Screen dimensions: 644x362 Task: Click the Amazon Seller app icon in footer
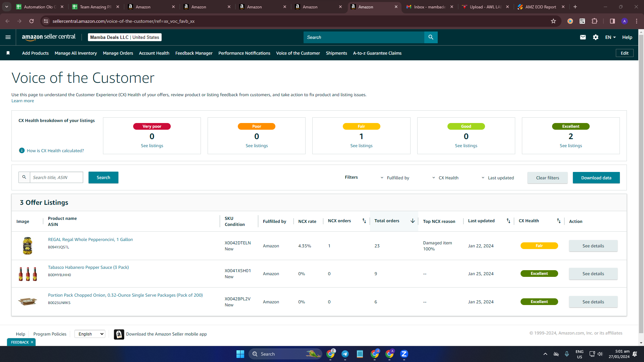[x=119, y=334]
